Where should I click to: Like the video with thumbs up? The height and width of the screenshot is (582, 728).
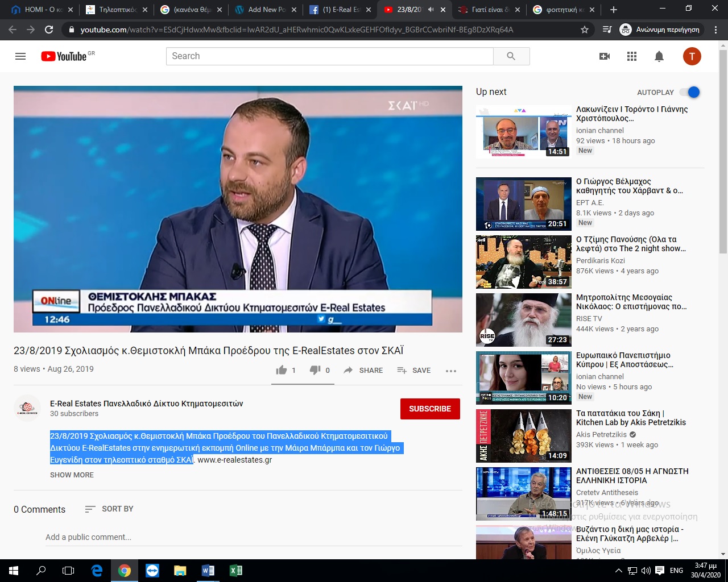pos(282,370)
